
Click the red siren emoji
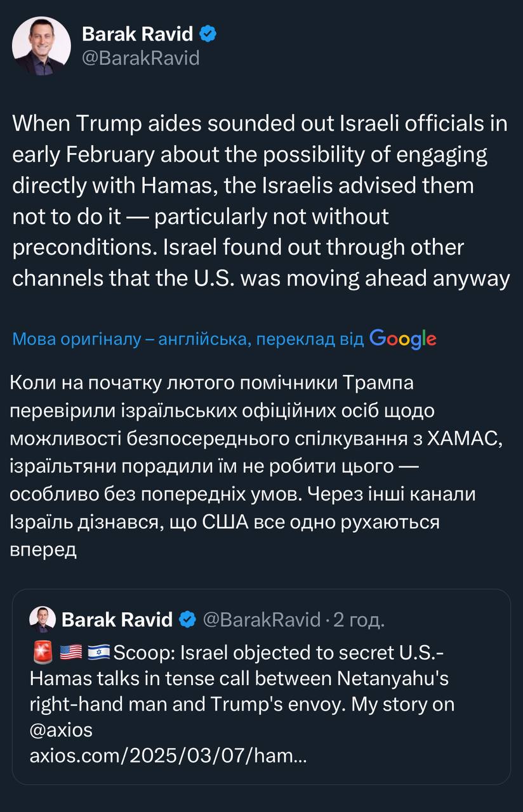coord(42,652)
